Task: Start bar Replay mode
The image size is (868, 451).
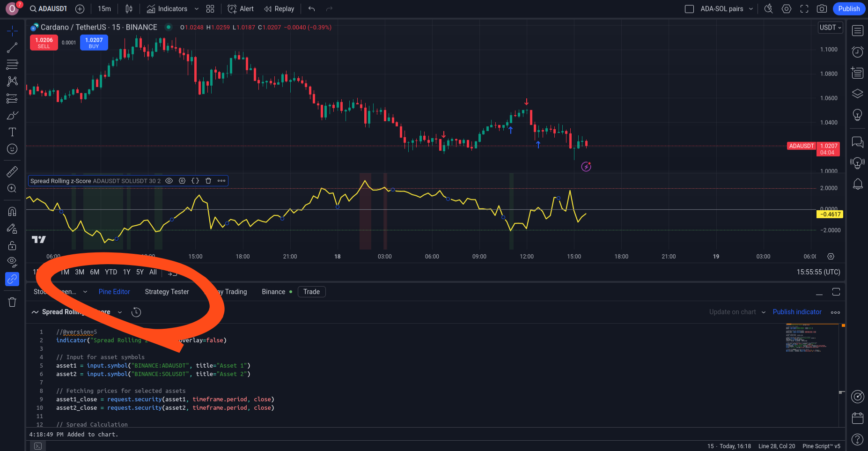Action: click(x=279, y=9)
